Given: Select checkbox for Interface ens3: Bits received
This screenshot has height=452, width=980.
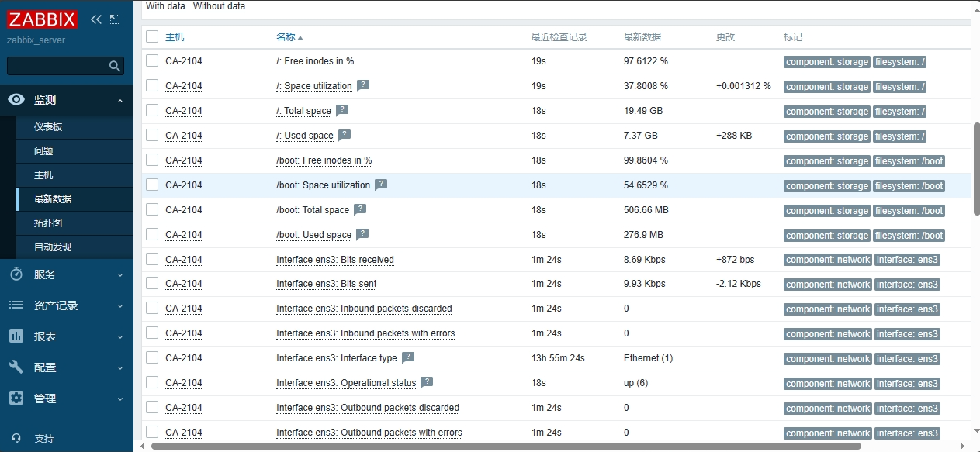Looking at the screenshot, I should (x=152, y=259).
